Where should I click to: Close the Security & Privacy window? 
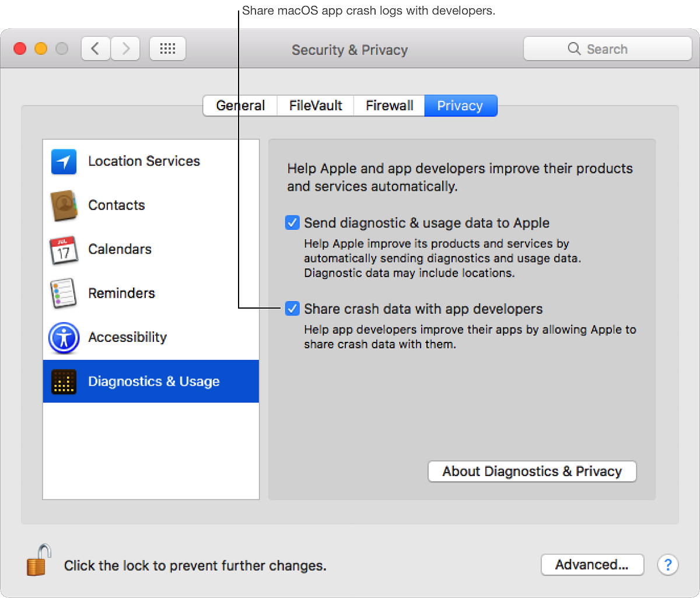tap(20, 48)
